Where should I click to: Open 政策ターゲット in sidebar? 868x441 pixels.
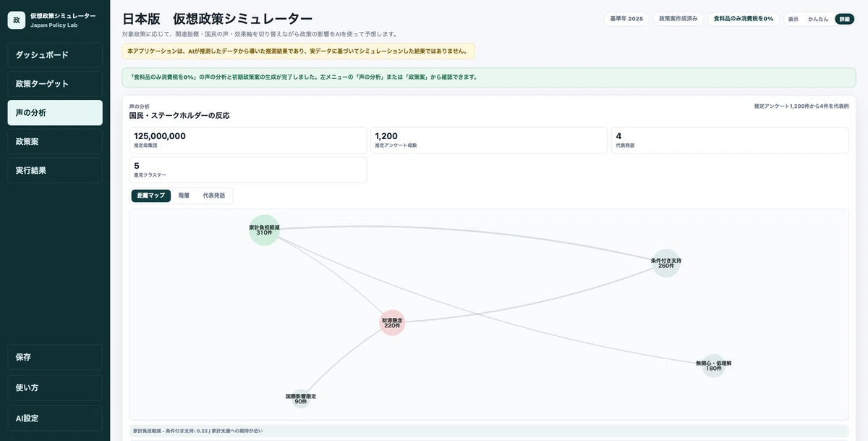point(55,84)
